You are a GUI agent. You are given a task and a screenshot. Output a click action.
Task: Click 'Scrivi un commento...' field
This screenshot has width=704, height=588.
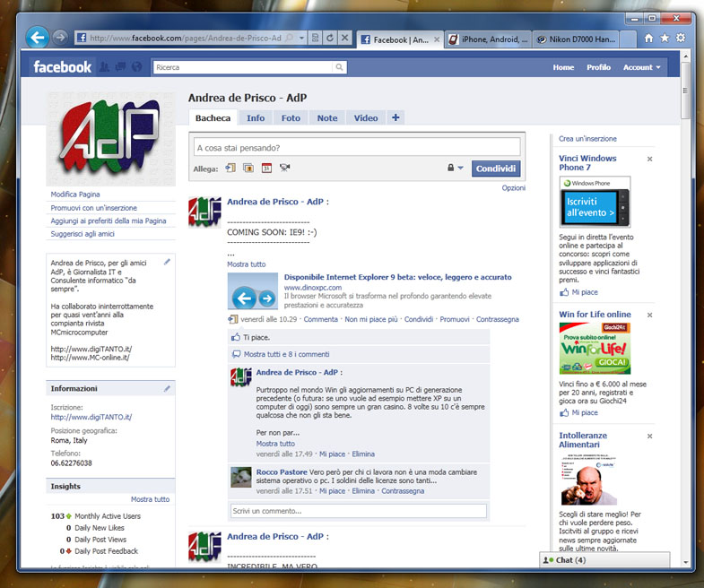tap(359, 511)
